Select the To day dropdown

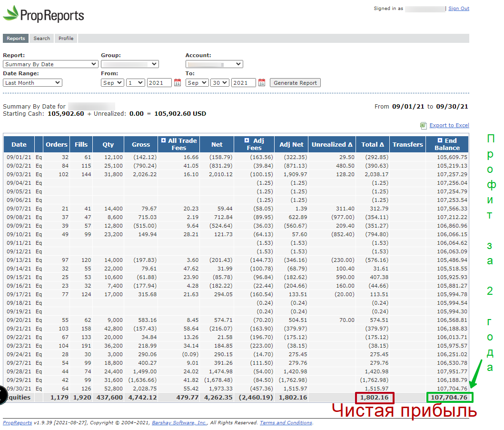[220, 83]
